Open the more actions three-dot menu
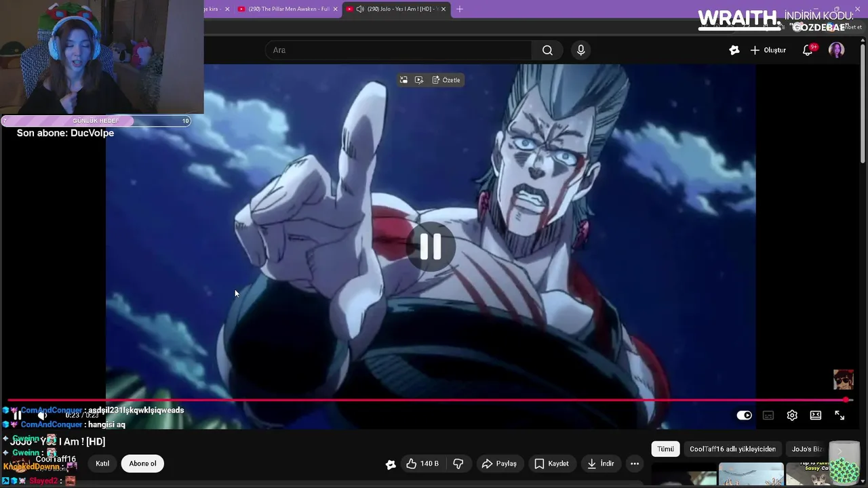 pyautogui.click(x=635, y=464)
